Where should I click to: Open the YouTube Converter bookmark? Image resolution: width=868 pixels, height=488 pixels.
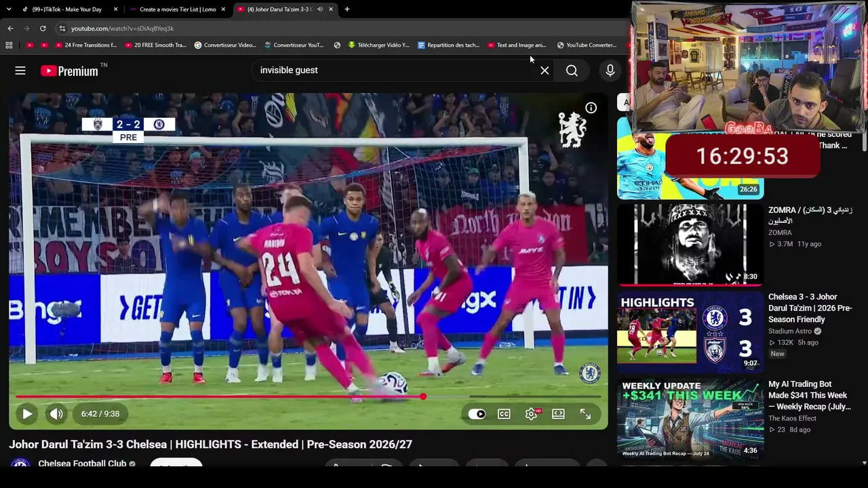coord(587,45)
